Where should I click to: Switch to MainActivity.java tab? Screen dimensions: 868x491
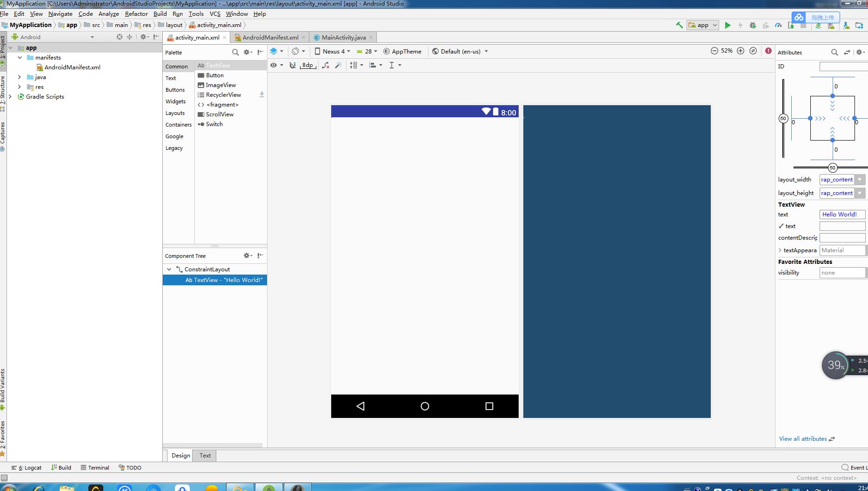[x=344, y=37]
